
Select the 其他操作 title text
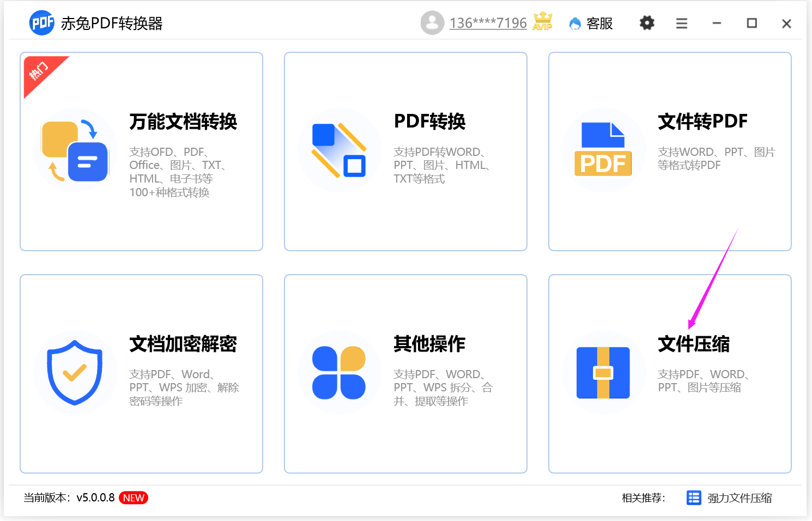[429, 343]
